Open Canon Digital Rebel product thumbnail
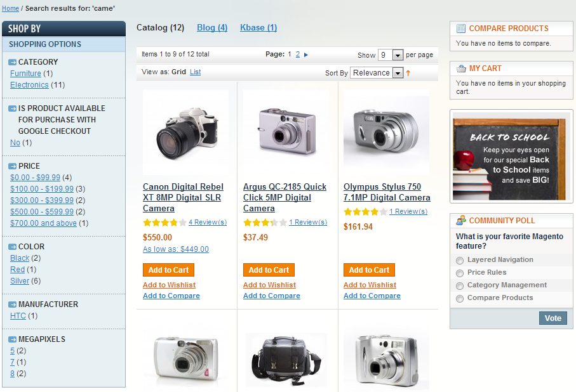The height and width of the screenshot is (392, 576). coord(185,132)
